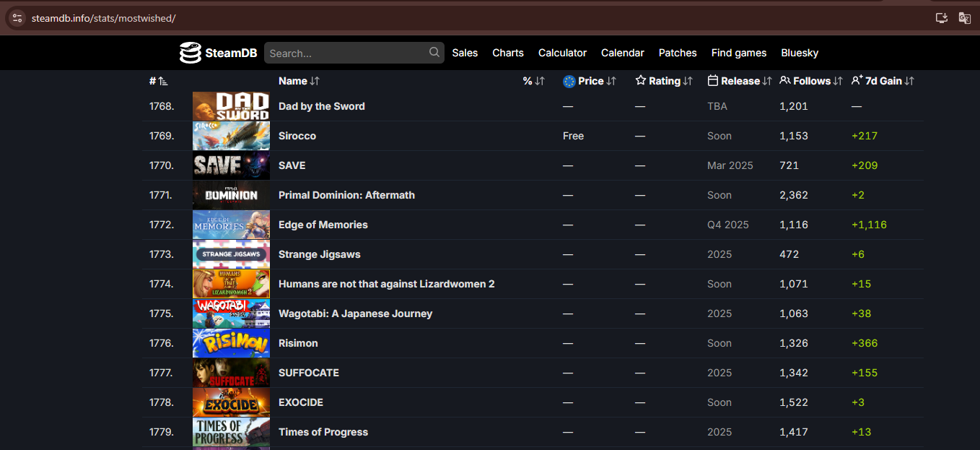Sort table by Release column
980x450 pixels.
click(740, 81)
